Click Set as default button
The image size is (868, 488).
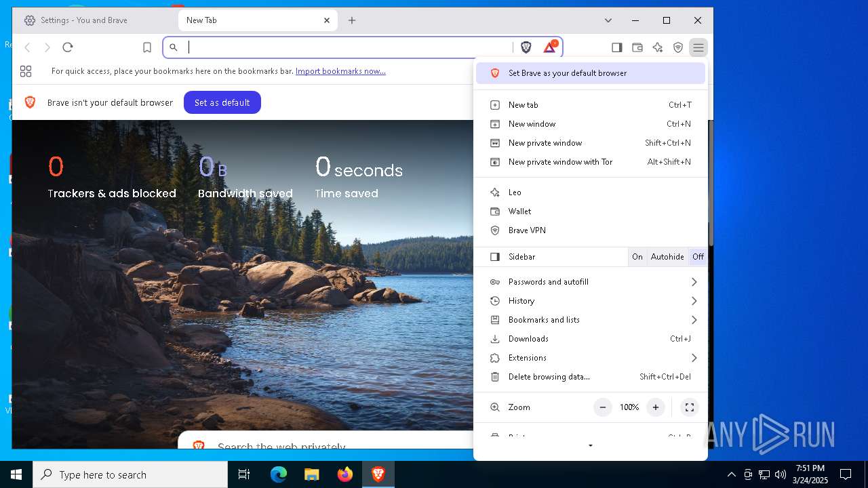click(x=222, y=102)
